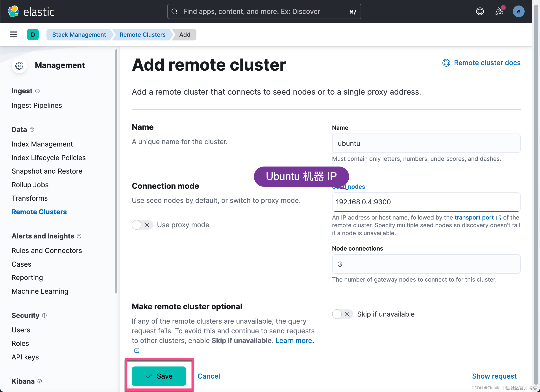Open the hamburger navigation menu
Screen dimensions: 540x392
click(13, 35)
